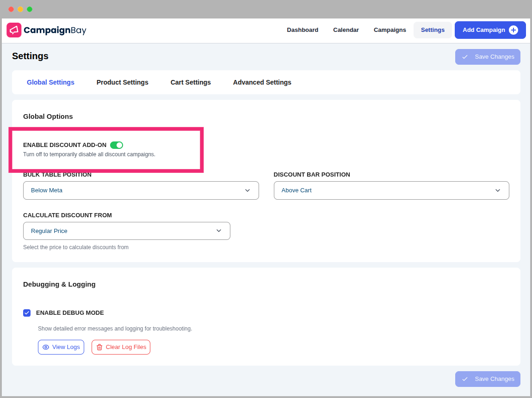Click the chevron on Discount Bar Position dropdown
The width and height of the screenshot is (532, 398).
pos(498,190)
